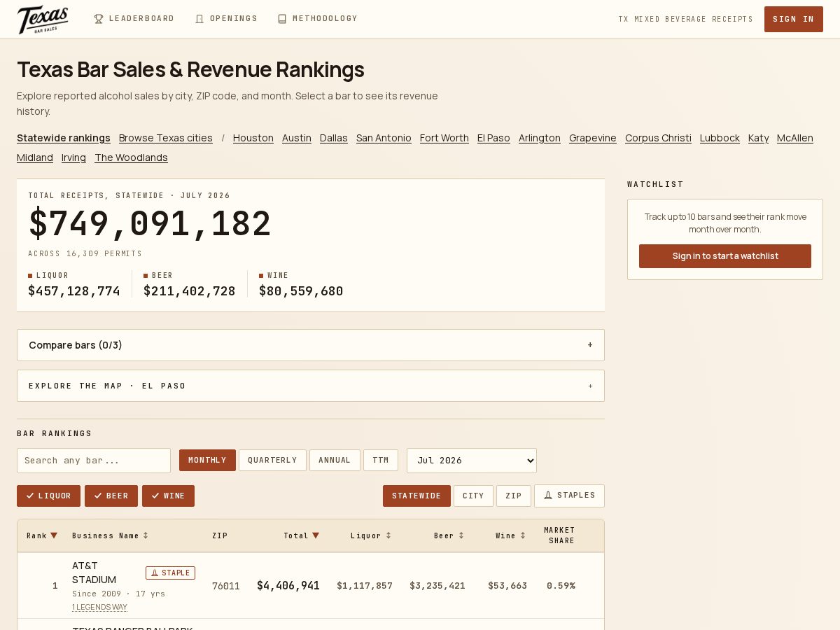This screenshot has height=630, width=840.
Task: Select the Quarterly period option
Action: point(272,460)
